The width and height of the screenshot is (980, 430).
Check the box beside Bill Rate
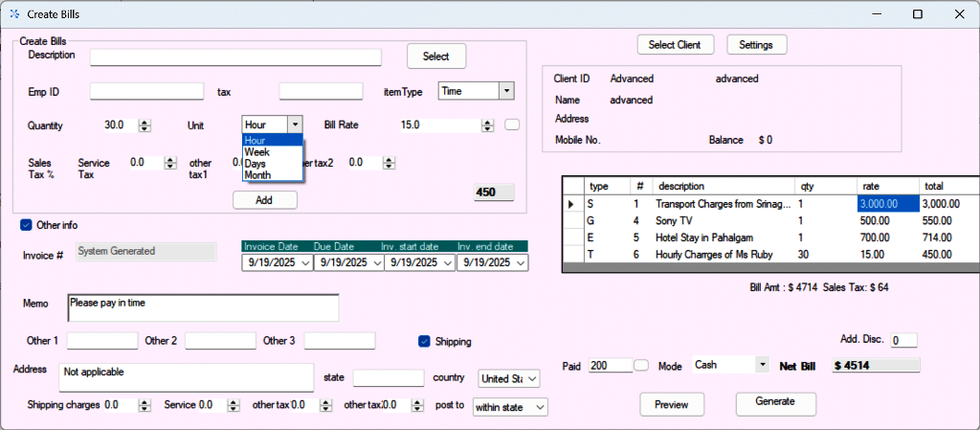(x=512, y=124)
